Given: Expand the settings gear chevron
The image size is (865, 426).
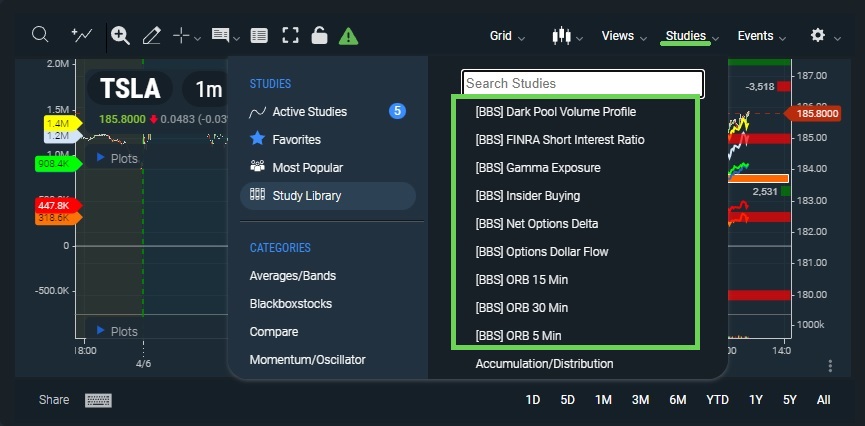Looking at the screenshot, I should [x=837, y=38].
